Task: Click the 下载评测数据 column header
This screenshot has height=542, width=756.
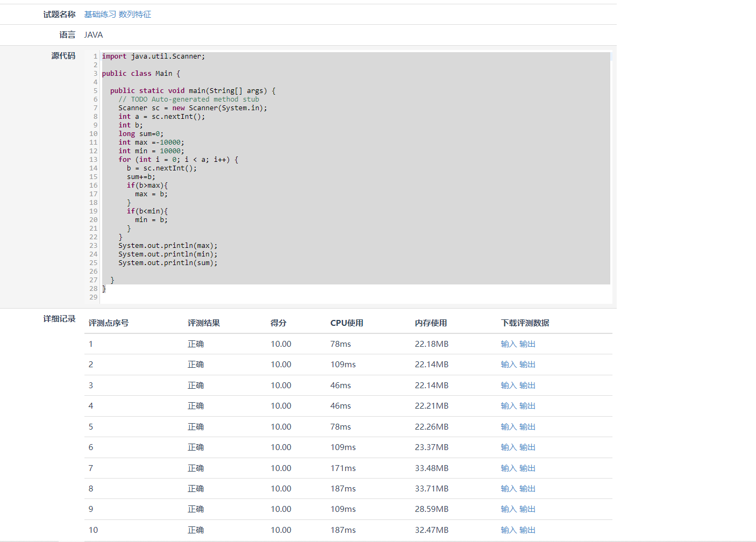Action: coord(525,323)
